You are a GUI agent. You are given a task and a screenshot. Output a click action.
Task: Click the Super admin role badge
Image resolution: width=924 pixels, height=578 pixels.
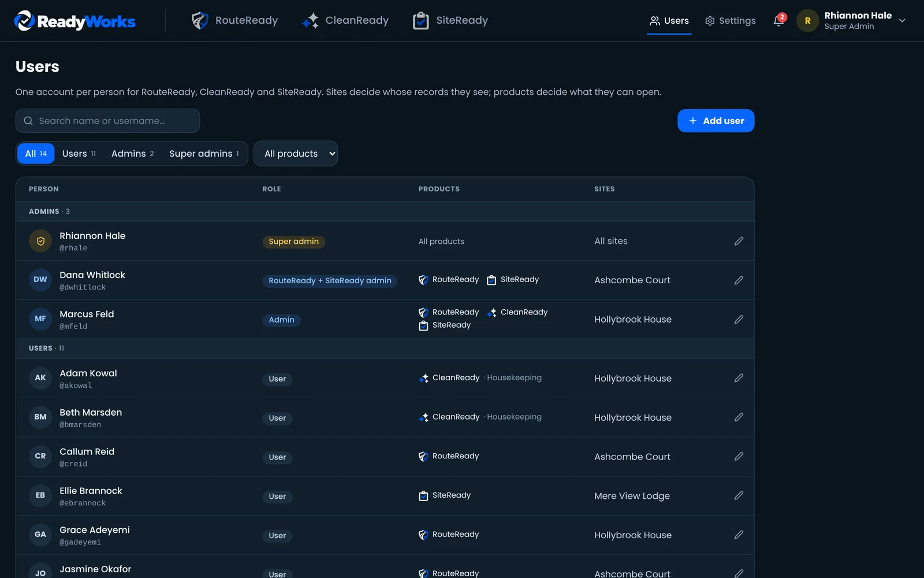pyautogui.click(x=293, y=242)
